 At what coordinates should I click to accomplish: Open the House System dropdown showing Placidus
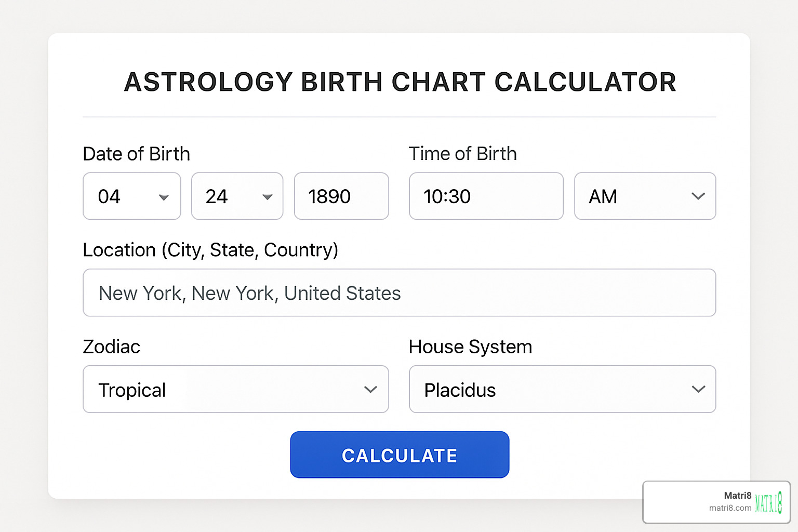tap(562, 390)
